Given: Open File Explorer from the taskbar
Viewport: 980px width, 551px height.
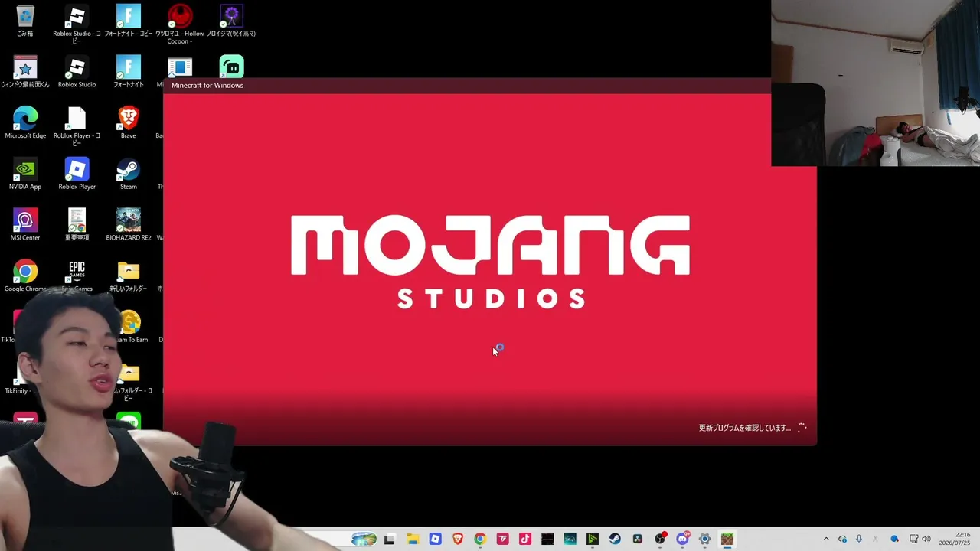Looking at the screenshot, I should pos(412,539).
